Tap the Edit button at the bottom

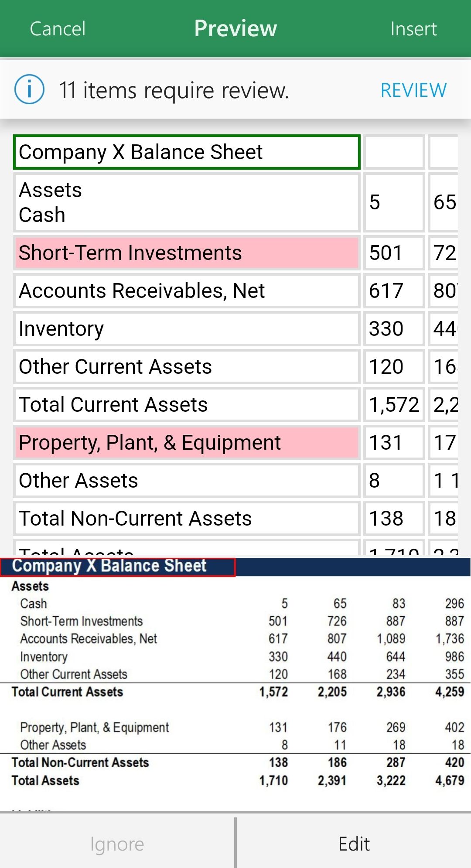[353, 843]
